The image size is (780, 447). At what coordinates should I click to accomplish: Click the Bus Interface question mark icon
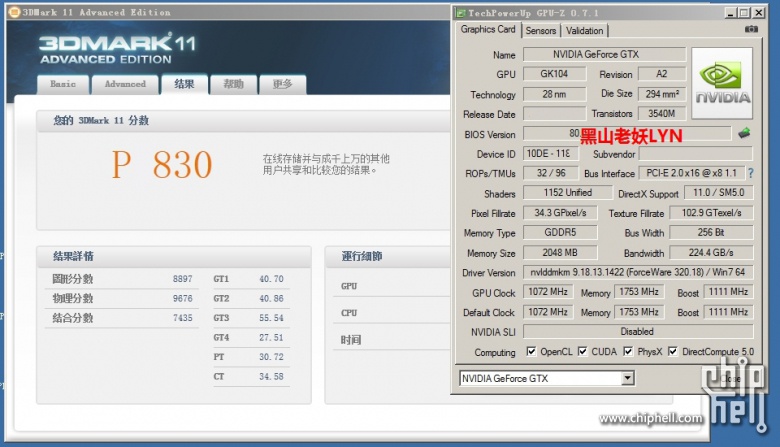point(750,173)
